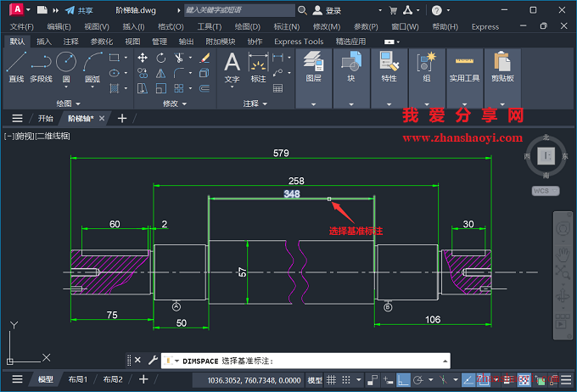Select the Hatch fill tool
Image resolution: width=577 pixels, height=392 pixels.
tap(115, 88)
